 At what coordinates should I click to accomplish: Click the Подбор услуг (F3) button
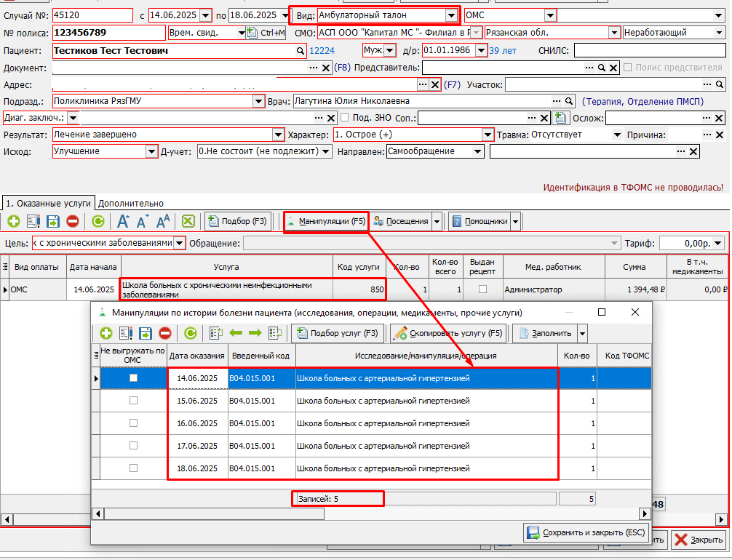(x=338, y=333)
